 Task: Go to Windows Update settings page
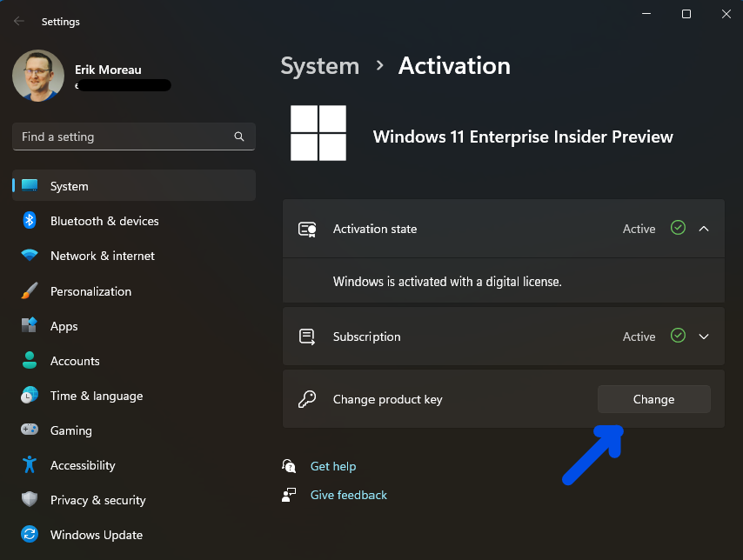coord(96,535)
